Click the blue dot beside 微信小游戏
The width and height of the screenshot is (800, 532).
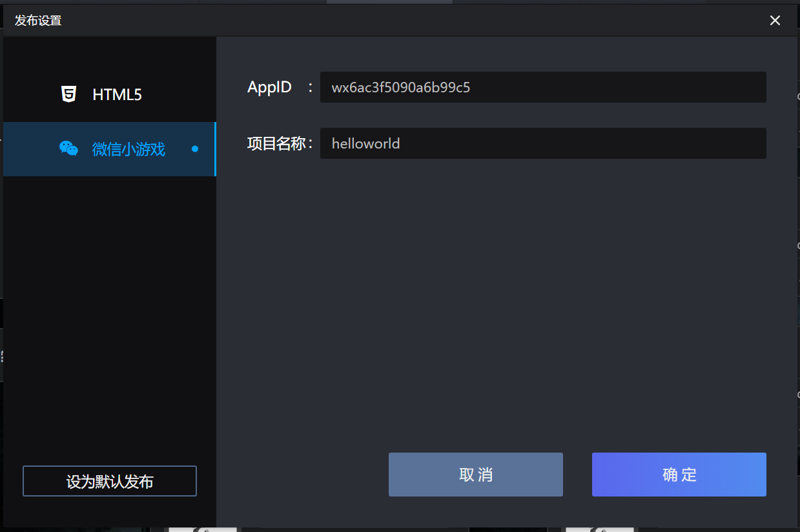[x=195, y=149]
